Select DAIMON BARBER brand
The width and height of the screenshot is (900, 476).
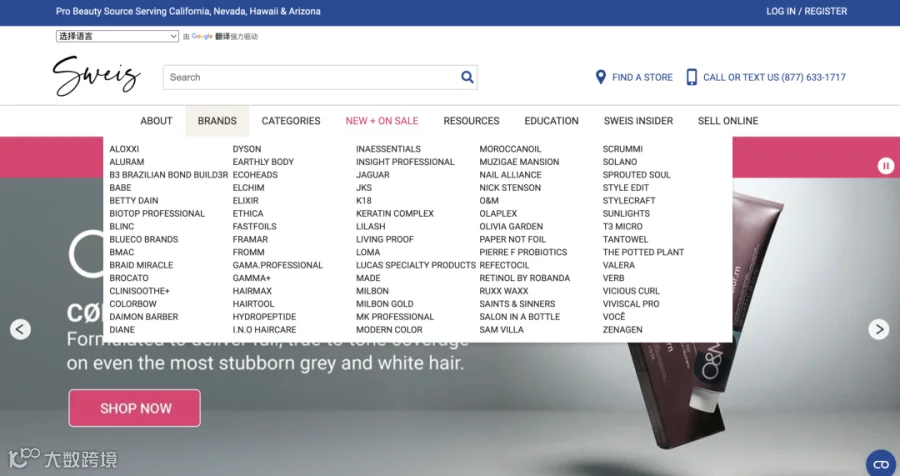pos(143,317)
